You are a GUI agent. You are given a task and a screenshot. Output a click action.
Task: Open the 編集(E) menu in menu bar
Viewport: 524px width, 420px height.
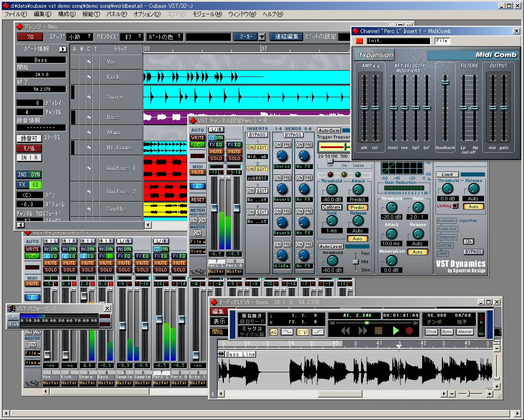42,14
